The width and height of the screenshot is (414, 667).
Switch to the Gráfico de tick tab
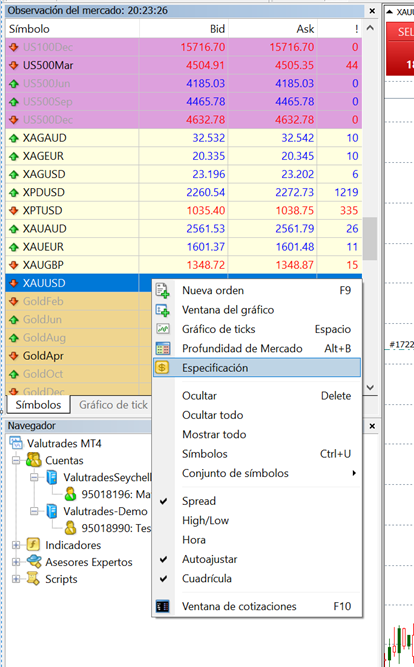pyautogui.click(x=113, y=405)
